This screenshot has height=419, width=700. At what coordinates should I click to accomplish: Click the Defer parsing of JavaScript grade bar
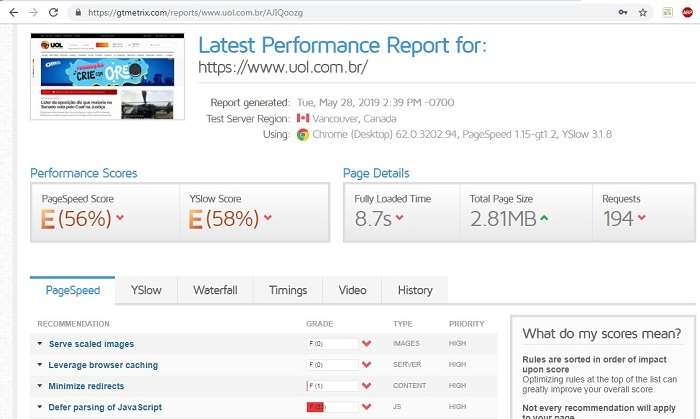point(333,407)
